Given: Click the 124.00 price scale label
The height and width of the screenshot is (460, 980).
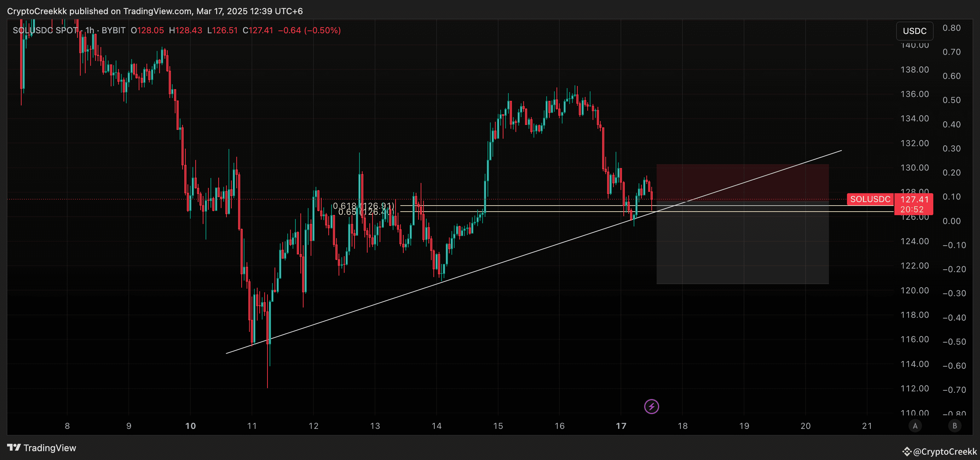Looking at the screenshot, I should pyautogui.click(x=915, y=241).
